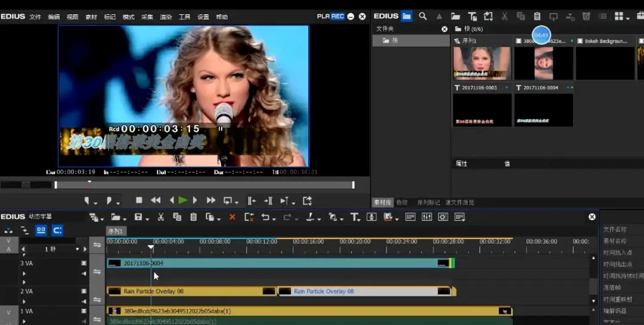Click the bin folder view icon beside EDIUS
The width and height of the screenshot is (644, 325).
click(x=407, y=16)
